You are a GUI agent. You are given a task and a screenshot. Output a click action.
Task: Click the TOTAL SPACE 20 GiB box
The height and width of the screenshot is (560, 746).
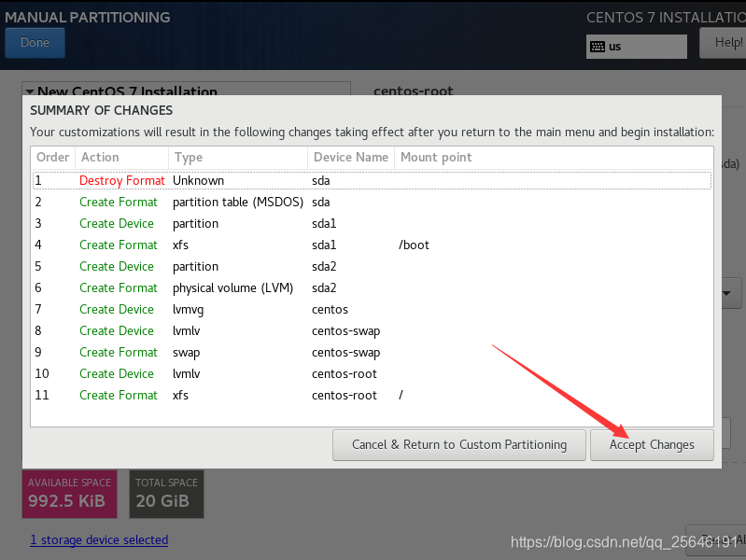click(x=166, y=494)
